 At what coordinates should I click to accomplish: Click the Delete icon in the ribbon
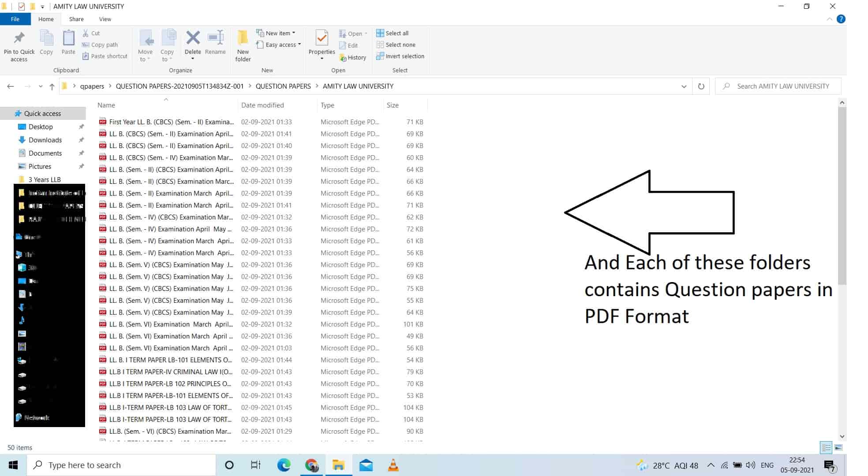[x=193, y=44]
